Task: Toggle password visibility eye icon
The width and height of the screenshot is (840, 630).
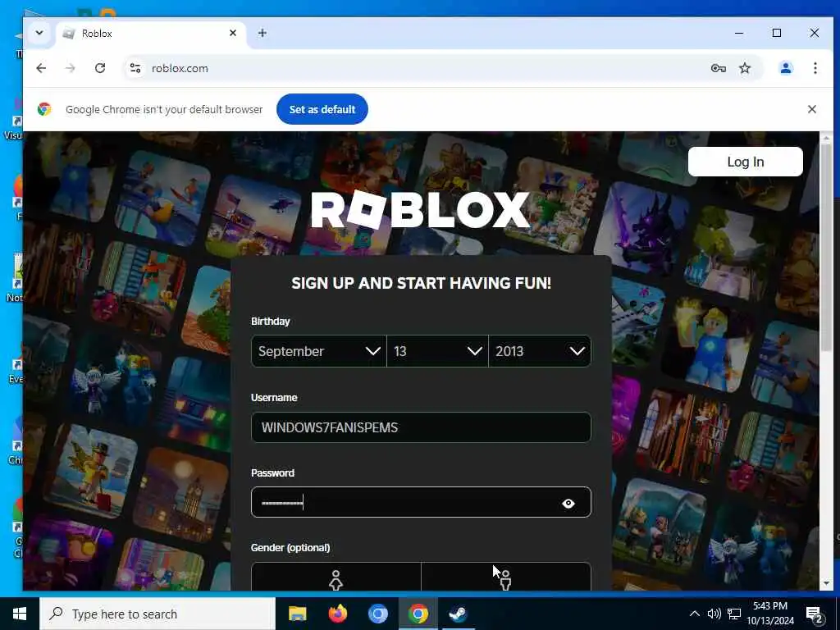Action: coord(568,504)
